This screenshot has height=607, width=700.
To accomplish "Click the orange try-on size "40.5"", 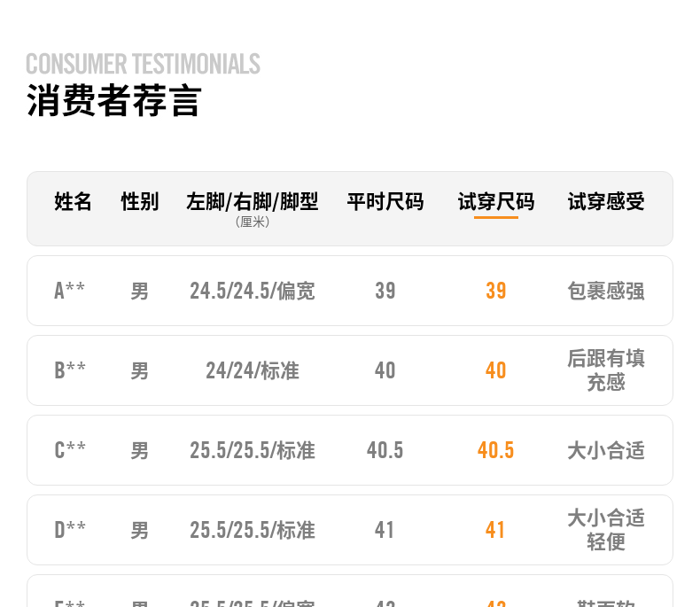I will (x=496, y=450).
